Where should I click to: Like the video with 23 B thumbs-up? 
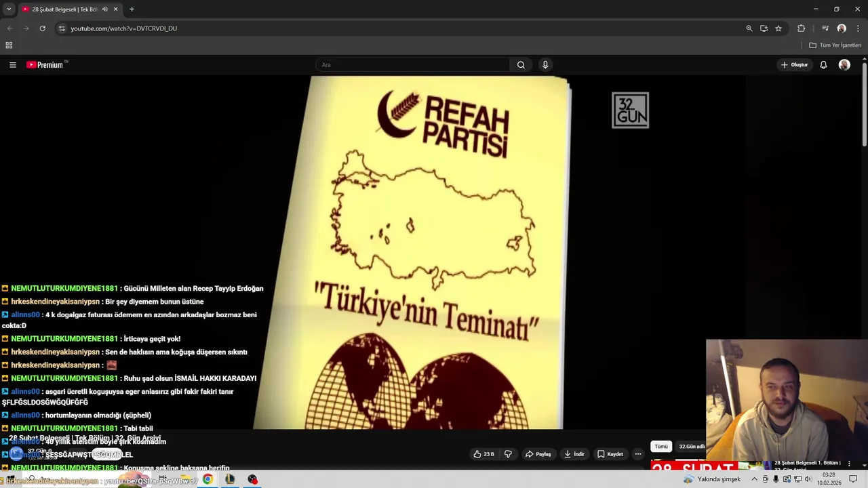(484, 454)
